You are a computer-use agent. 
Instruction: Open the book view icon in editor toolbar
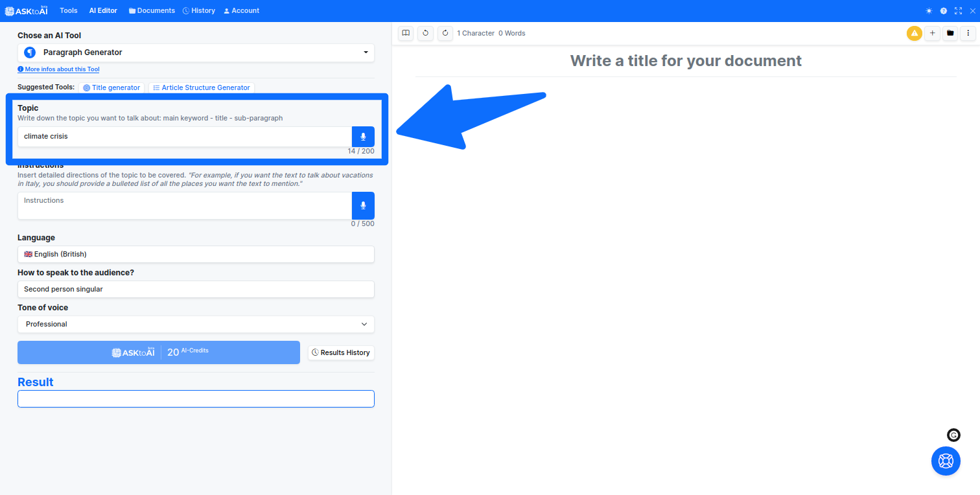tap(405, 33)
